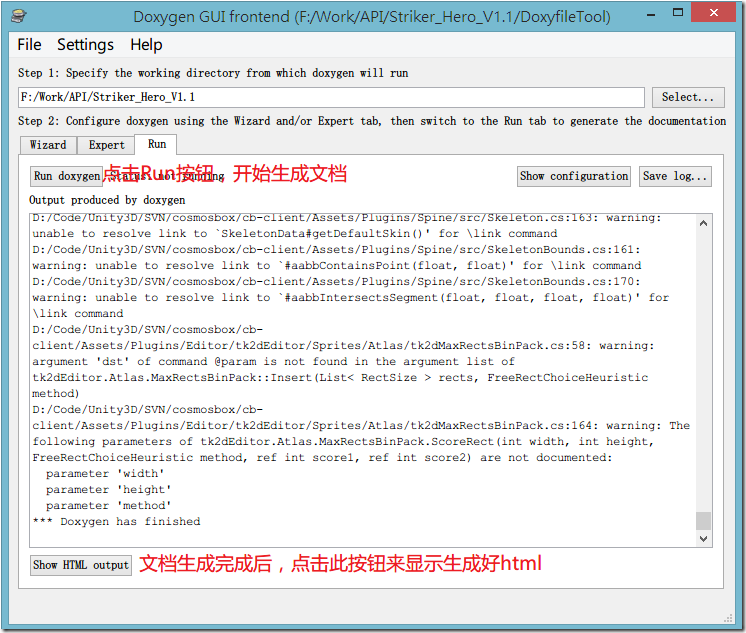Click the "parameter 'height'" log line
The height and width of the screenshot is (633, 746).
click(108, 490)
